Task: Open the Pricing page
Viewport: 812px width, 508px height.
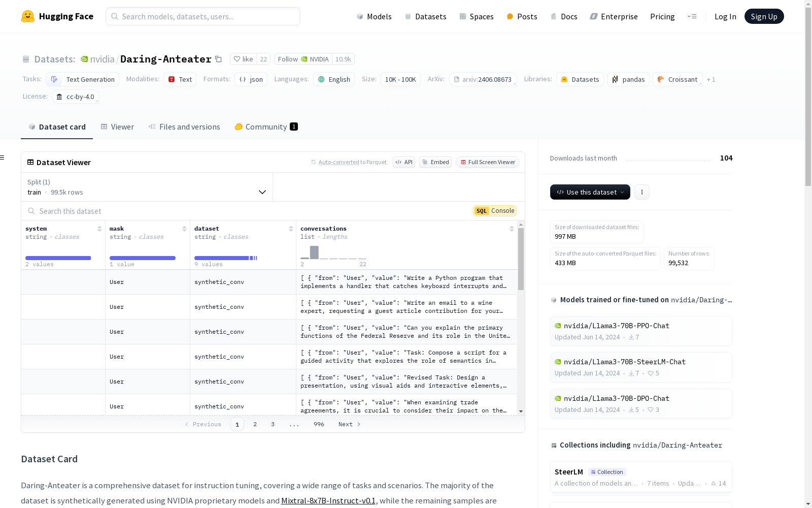Action: (662, 16)
